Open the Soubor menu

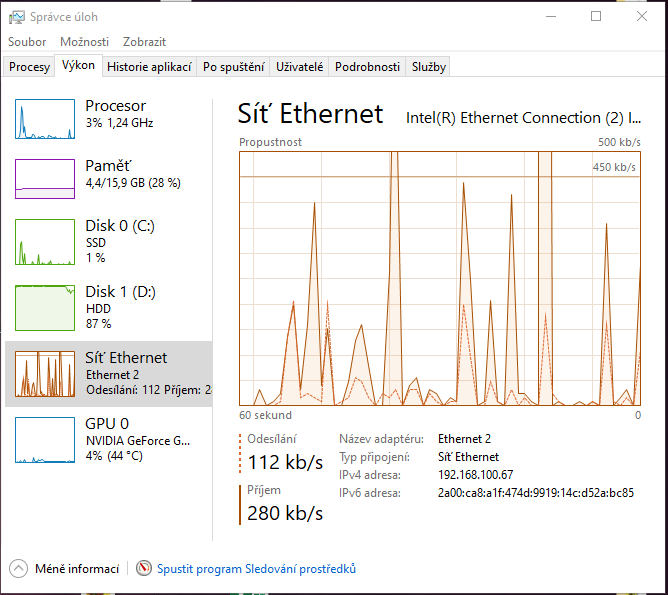27,42
